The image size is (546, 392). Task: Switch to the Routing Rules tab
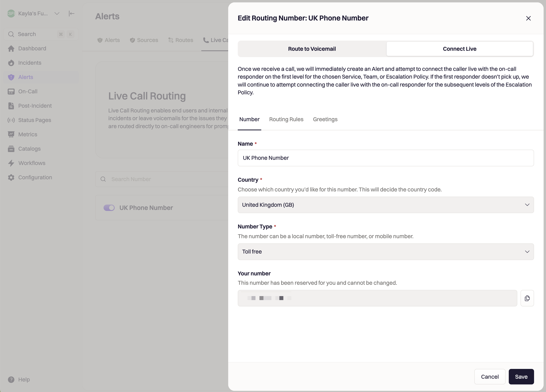(286, 119)
